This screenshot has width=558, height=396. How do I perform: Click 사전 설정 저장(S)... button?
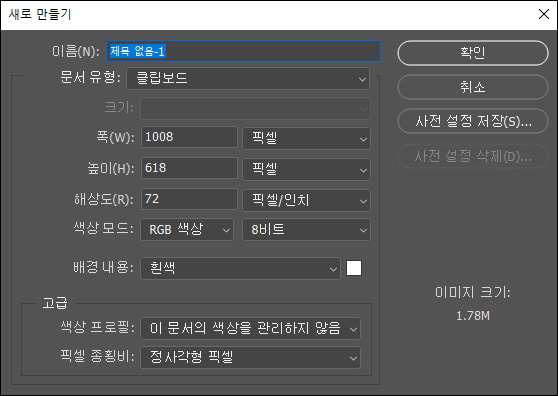pyautogui.click(x=473, y=121)
